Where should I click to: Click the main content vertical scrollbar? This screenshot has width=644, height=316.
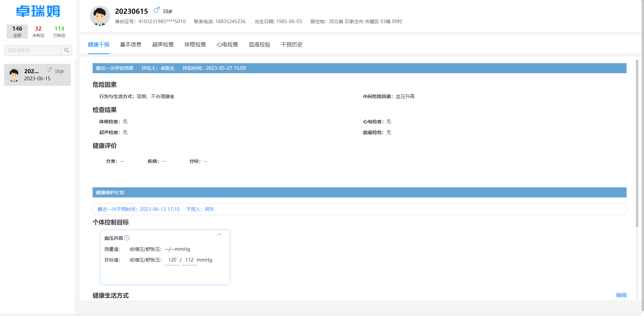coord(637,143)
